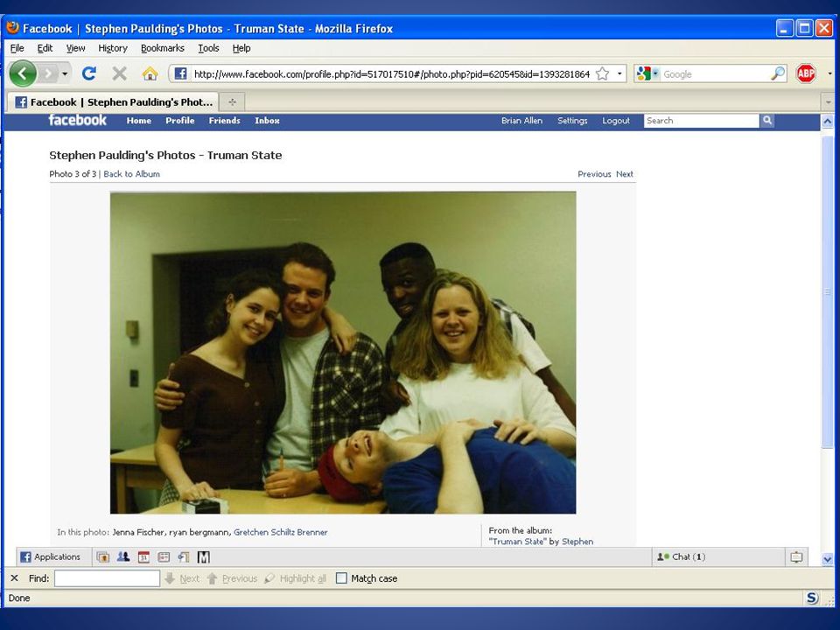Close the Find bar with the X
Screen dimensions: 840x630
coord(15,578)
